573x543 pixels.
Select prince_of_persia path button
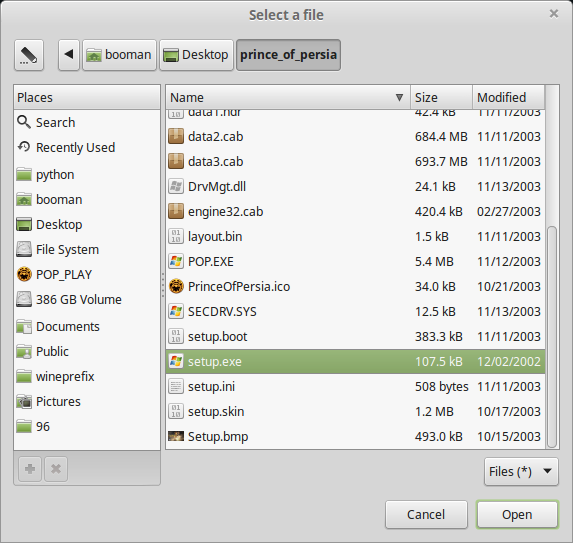288,55
